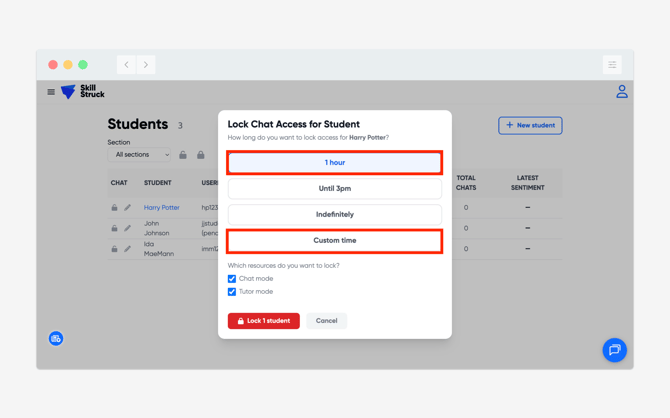This screenshot has height=418, width=670.
Task: Click the pencil edit icon for Ida MaeMann
Action: click(127, 249)
